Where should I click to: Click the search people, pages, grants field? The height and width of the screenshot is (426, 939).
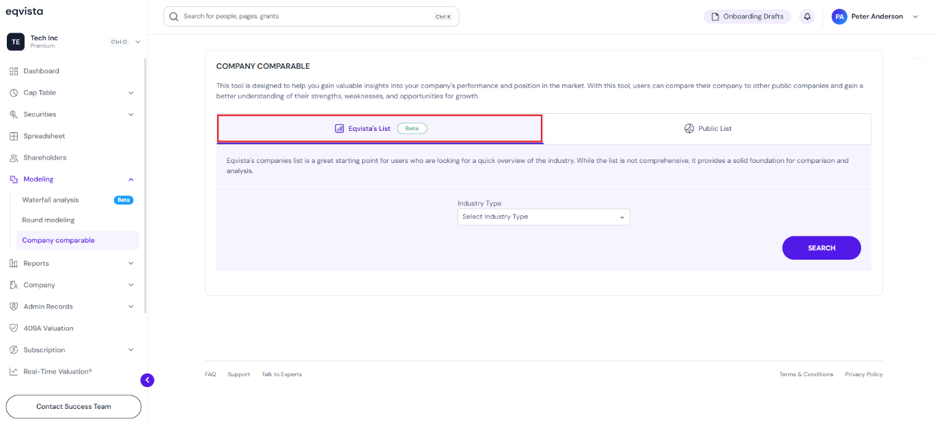311,17
